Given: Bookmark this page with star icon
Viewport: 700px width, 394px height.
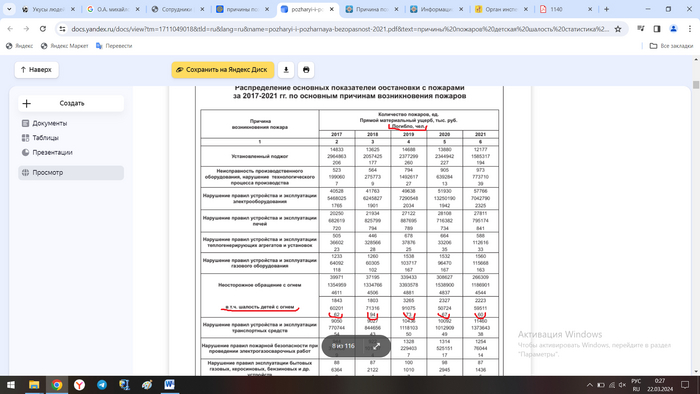Looking at the screenshot, I should 618,29.
